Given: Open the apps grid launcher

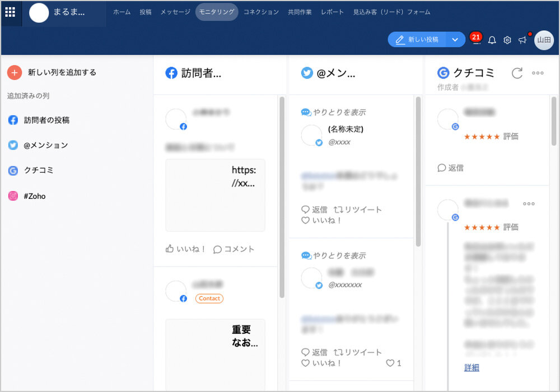Looking at the screenshot, I should (10, 12).
